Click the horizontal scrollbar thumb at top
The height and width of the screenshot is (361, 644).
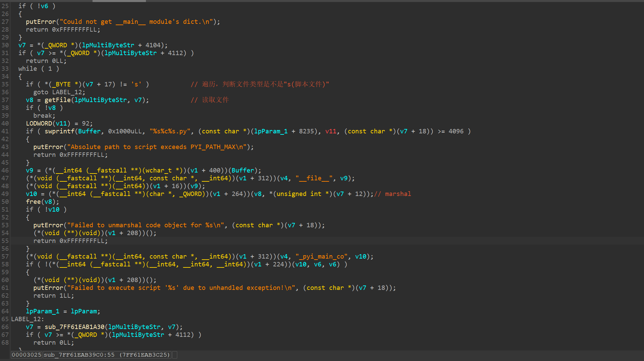coord(119,1)
